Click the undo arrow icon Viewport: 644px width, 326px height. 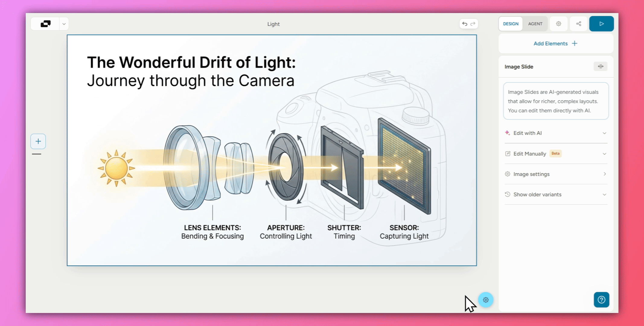click(465, 24)
